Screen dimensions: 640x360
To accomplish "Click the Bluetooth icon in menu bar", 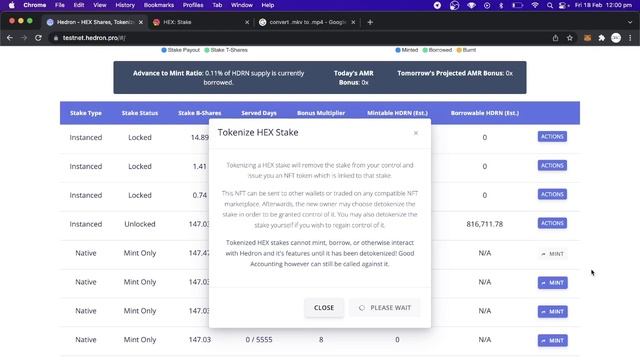I will [501, 5].
